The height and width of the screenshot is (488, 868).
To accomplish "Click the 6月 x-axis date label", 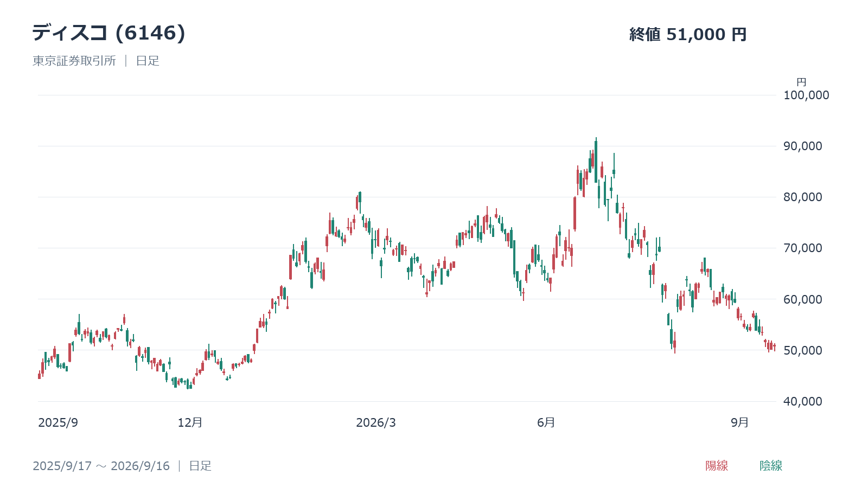I will coord(546,422).
